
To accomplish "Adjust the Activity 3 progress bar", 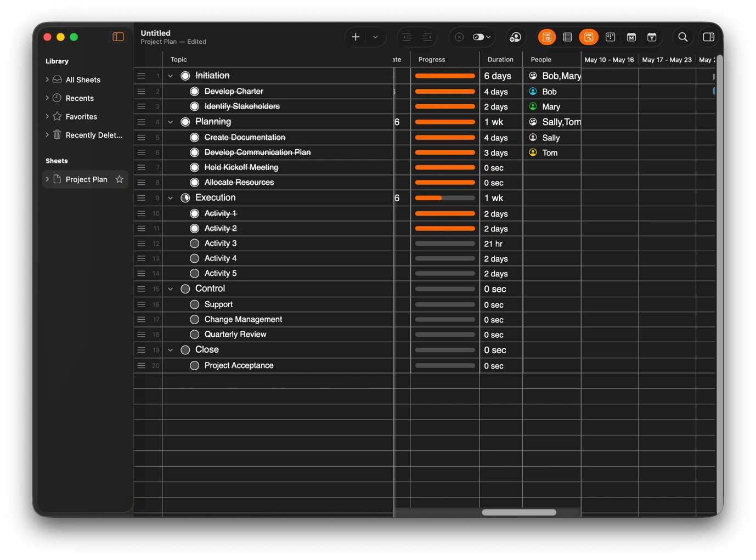I will [x=445, y=244].
